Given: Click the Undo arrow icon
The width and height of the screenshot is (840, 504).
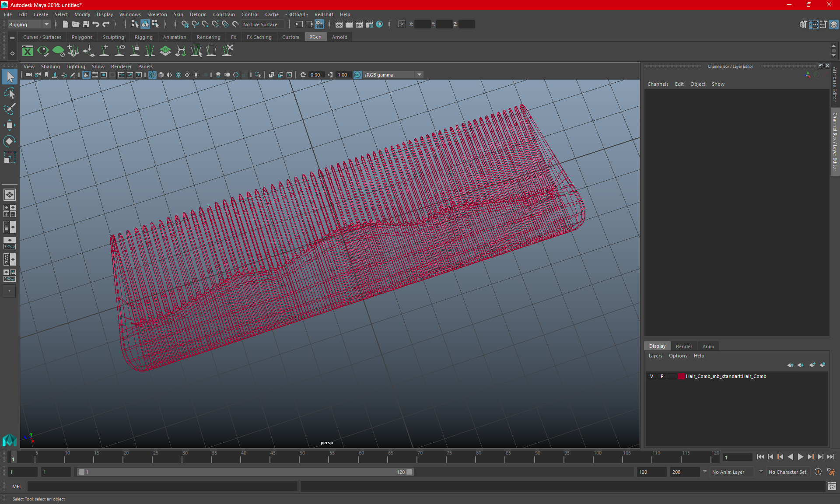Looking at the screenshot, I should click(96, 24).
